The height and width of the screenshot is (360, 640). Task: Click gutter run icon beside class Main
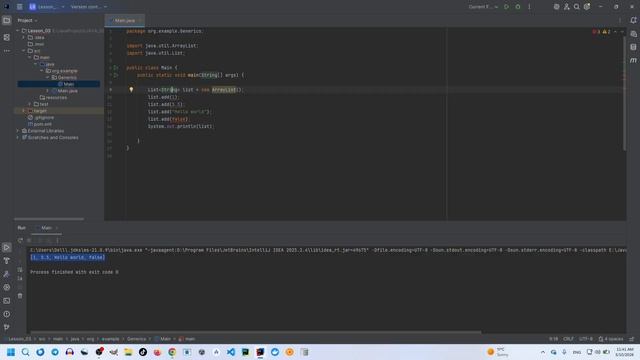point(116,68)
